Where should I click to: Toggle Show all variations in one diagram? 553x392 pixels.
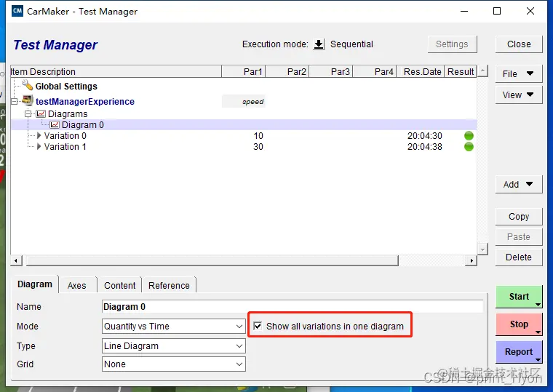[258, 326]
